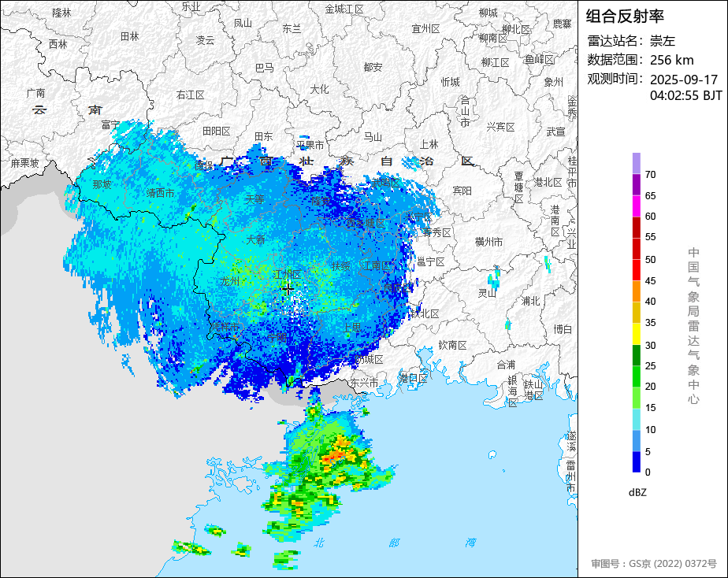Select the 都安 label

[373, 67]
